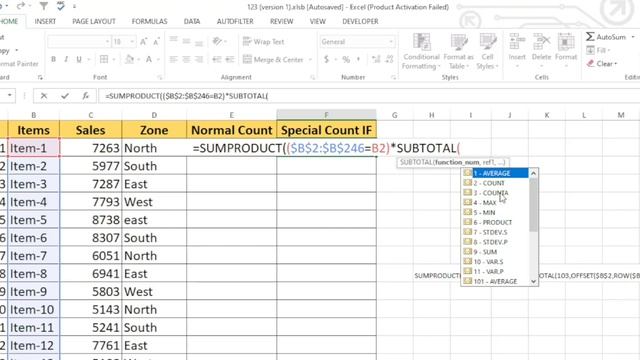Click Increase Decimal icon

(x=376, y=60)
